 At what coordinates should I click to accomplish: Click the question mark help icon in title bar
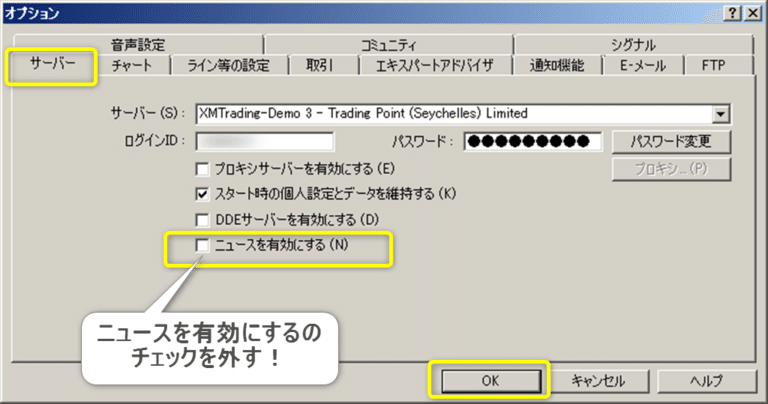click(x=732, y=13)
